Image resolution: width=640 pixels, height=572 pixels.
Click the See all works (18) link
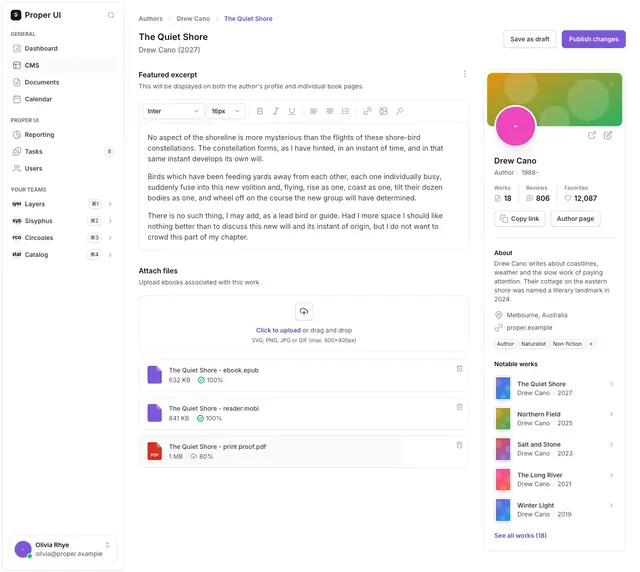[520, 535]
